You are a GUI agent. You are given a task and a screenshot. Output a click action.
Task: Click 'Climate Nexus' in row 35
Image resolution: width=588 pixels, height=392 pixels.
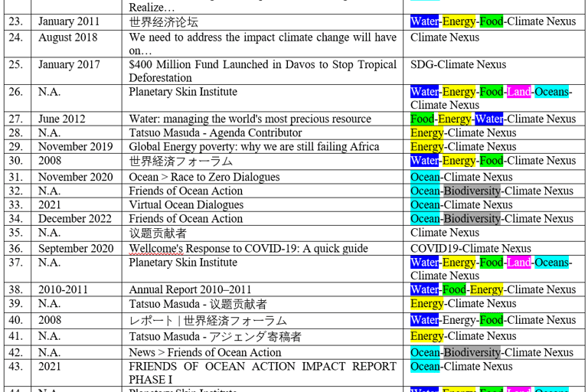[x=445, y=233]
